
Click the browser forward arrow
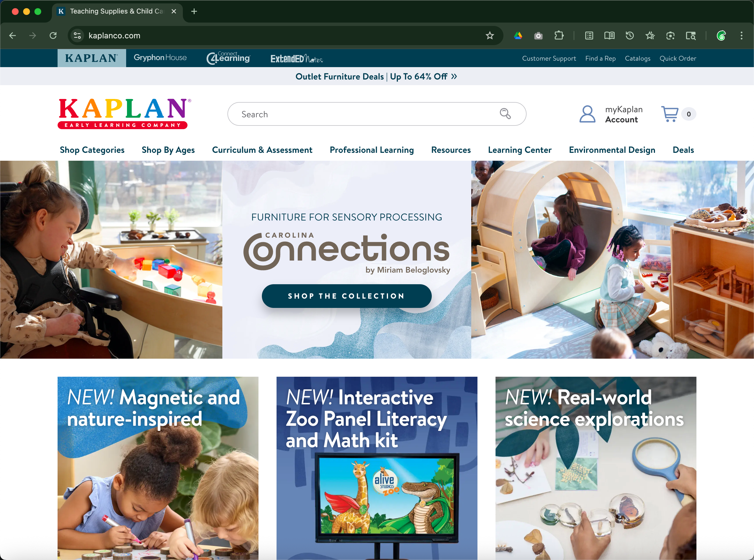[32, 36]
